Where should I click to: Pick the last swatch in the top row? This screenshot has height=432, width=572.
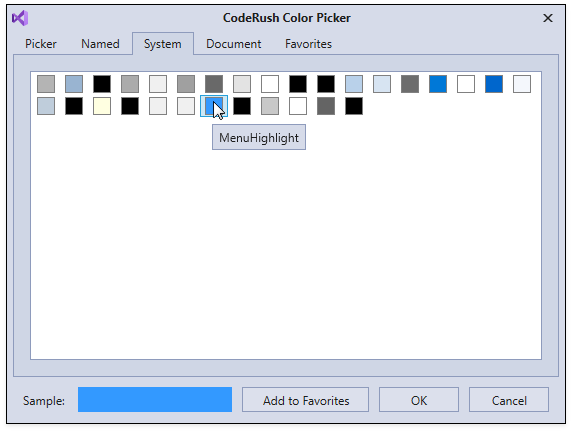[522, 84]
